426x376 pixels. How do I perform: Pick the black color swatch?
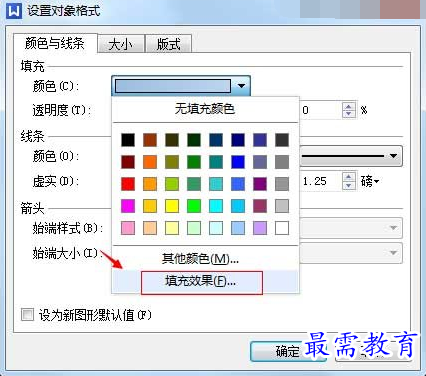click(128, 140)
